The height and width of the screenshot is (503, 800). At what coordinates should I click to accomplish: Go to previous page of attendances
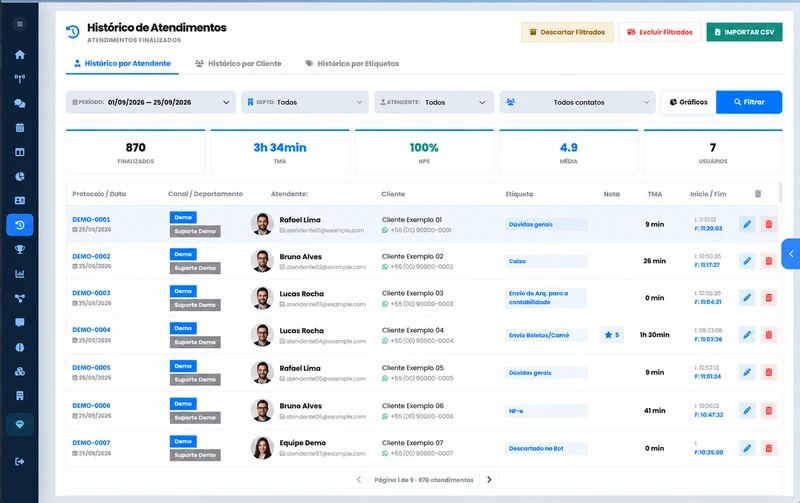click(x=359, y=480)
